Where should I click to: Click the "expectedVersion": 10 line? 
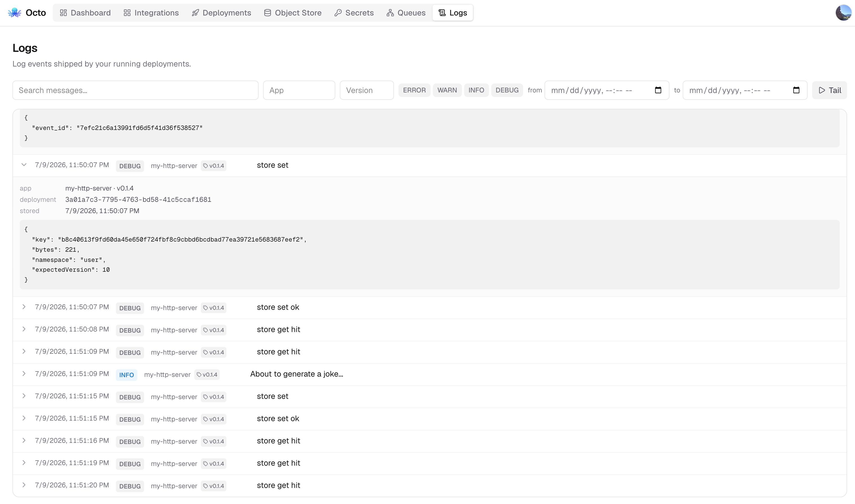(71, 270)
